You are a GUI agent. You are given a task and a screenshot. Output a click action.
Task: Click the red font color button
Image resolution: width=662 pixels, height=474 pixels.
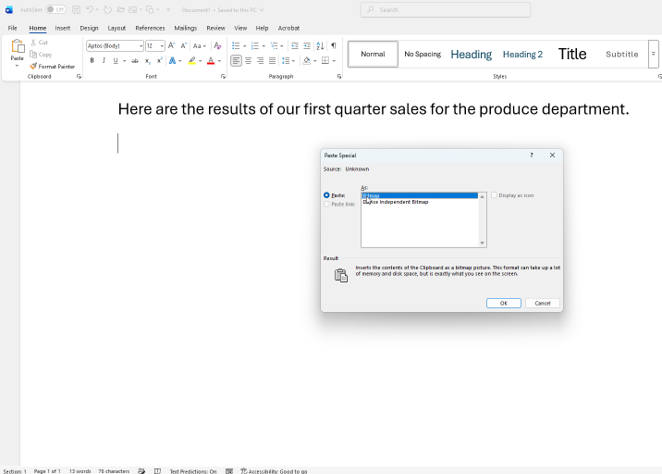click(211, 61)
